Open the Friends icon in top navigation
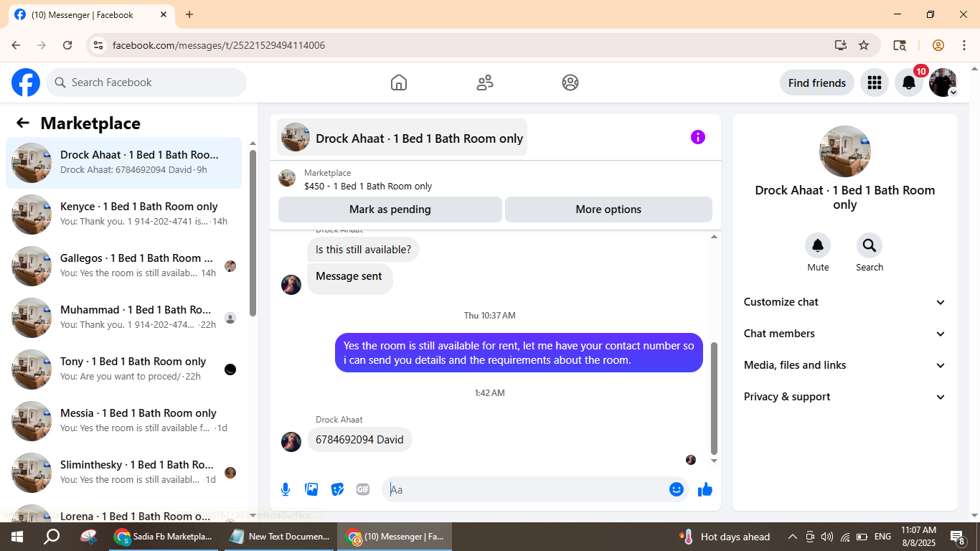This screenshot has height=551, width=980. (x=485, y=83)
